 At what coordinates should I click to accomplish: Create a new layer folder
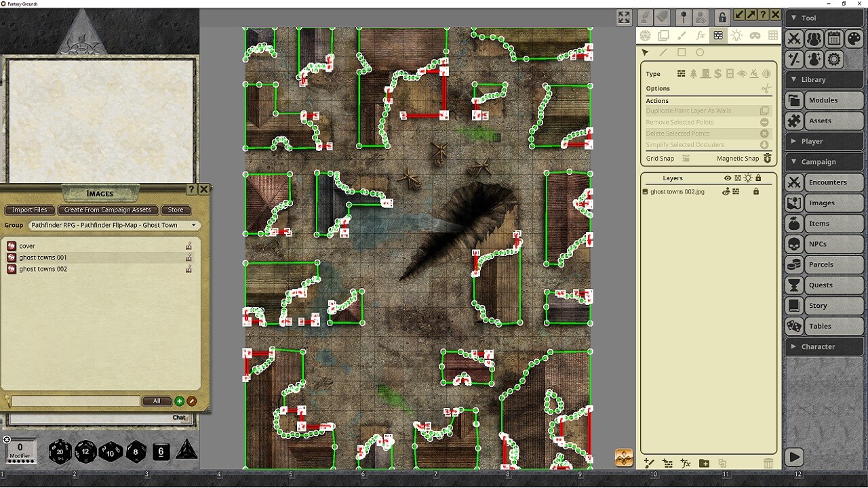tap(703, 464)
